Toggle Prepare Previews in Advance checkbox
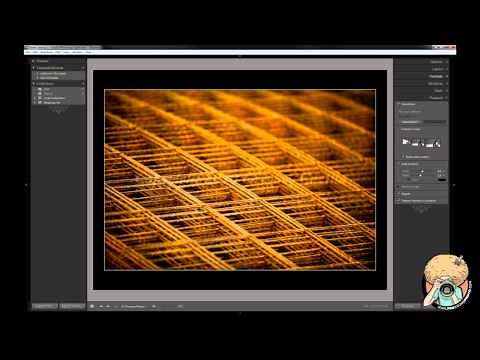 point(399,201)
